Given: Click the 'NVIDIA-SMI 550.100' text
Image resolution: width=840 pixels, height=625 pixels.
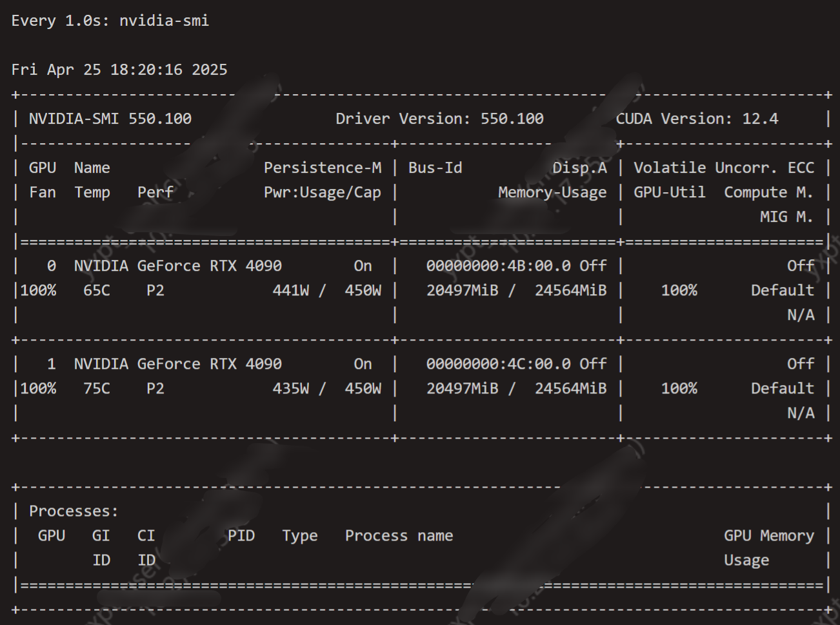Looking at the screenshot, I should click(x=110, y=119).
